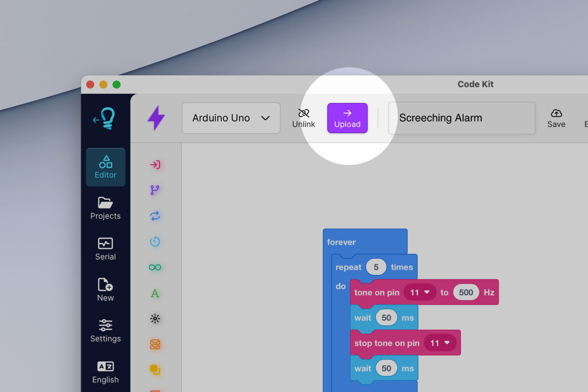Screen dimensions: 588x392
Task: Open the blue loops block category
Action: pyautogui.click(x=155, y=216)
